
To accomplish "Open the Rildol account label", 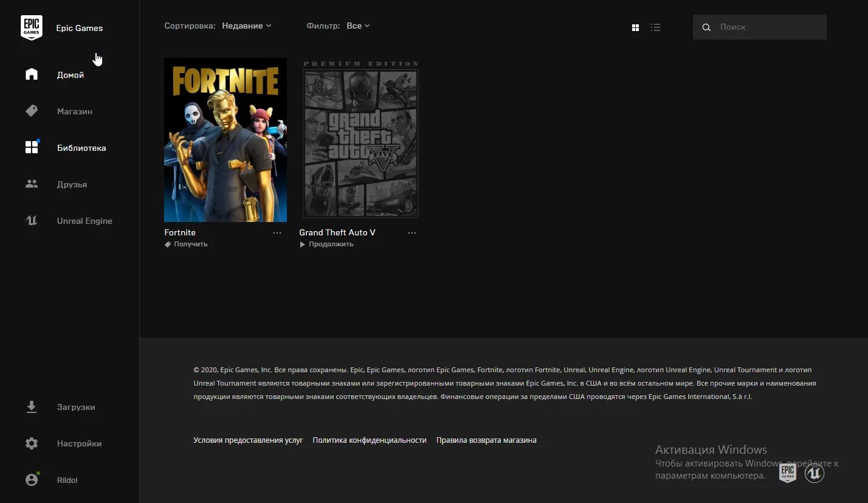I will (x=67, y=480).
